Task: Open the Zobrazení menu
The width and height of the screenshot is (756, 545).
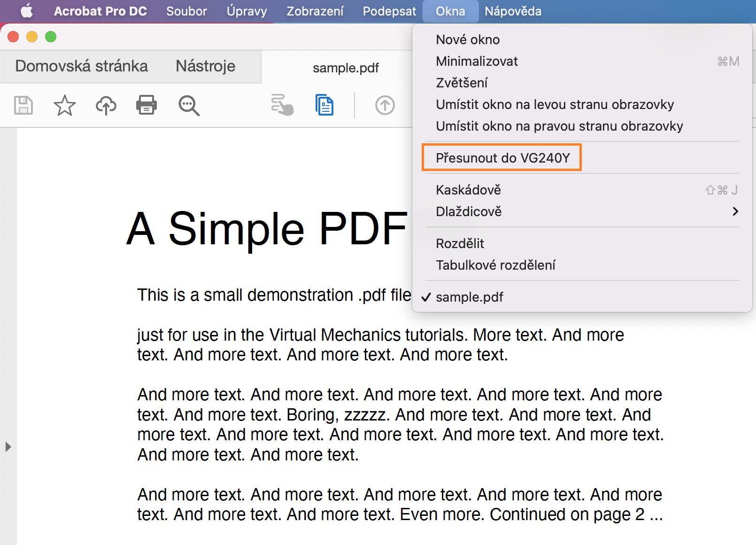Action: [x=315, y=11]
